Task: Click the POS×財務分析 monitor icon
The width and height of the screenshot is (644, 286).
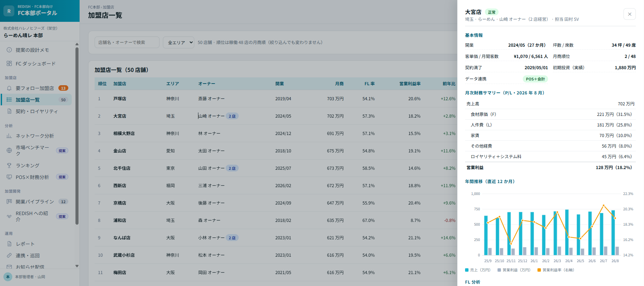Action: click(9, 177)
